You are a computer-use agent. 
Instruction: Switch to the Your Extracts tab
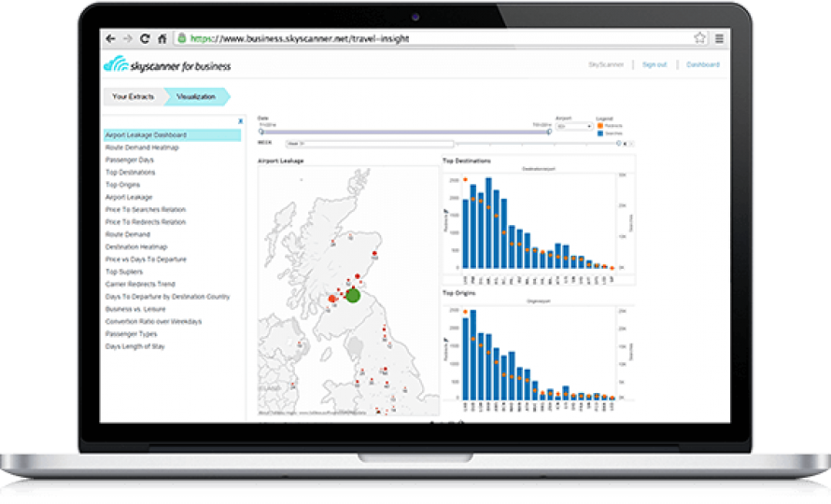click(133, 96)
